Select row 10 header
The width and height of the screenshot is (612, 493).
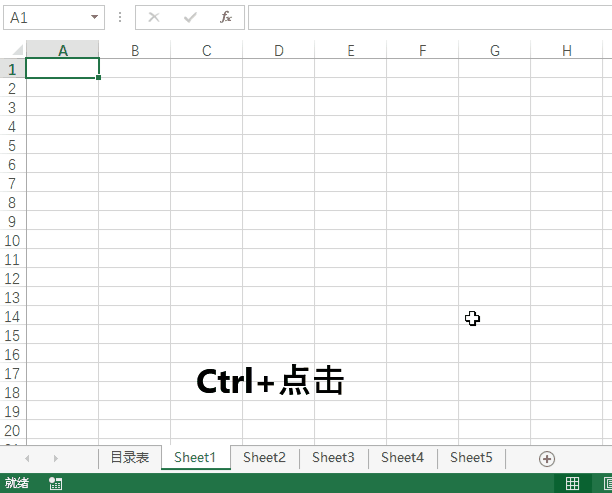(x=12, y=241)
